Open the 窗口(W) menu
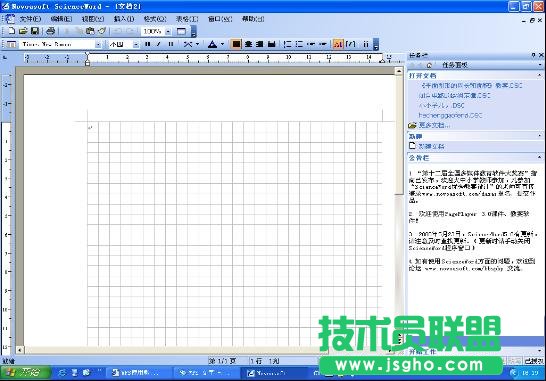This screenshot has height=381, width=546. [220, 19]
